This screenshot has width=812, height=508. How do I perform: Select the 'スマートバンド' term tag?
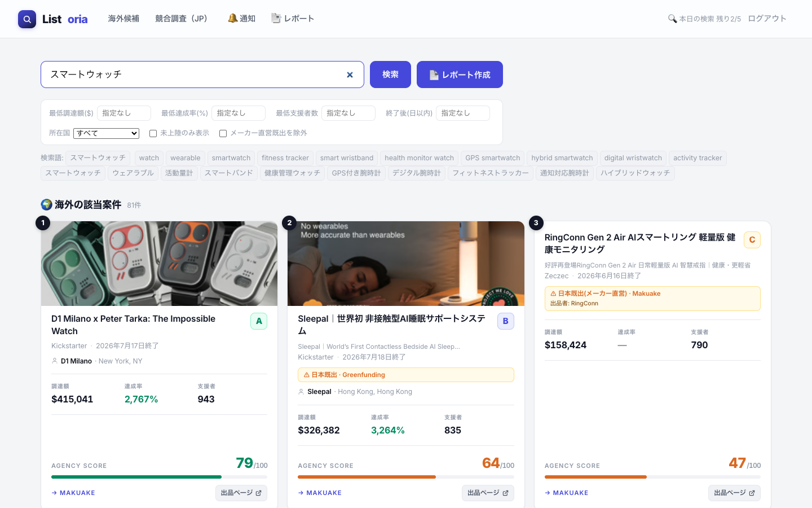pyautogui.click(x=229, y=173)
